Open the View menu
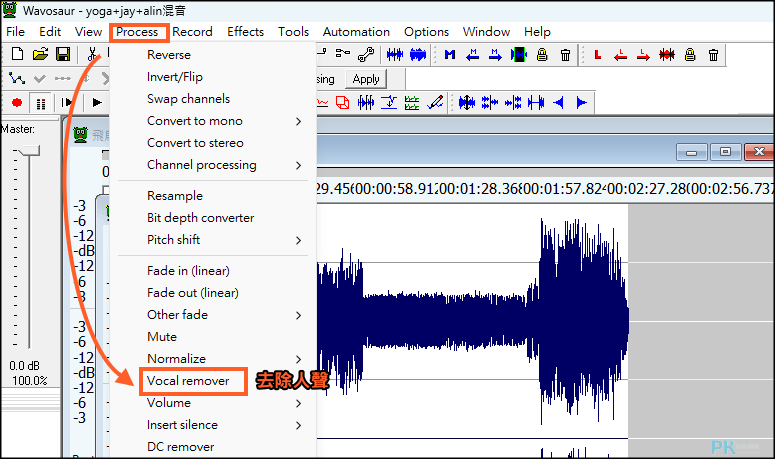The image size is (775, 459). (88, 32)
